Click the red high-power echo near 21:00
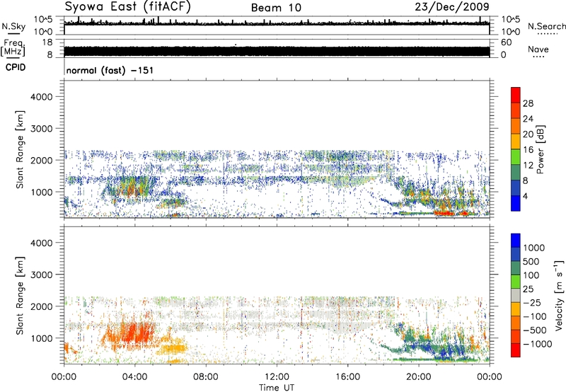The width and height of the screenshot is (566, 392). (x=444, y=213)
